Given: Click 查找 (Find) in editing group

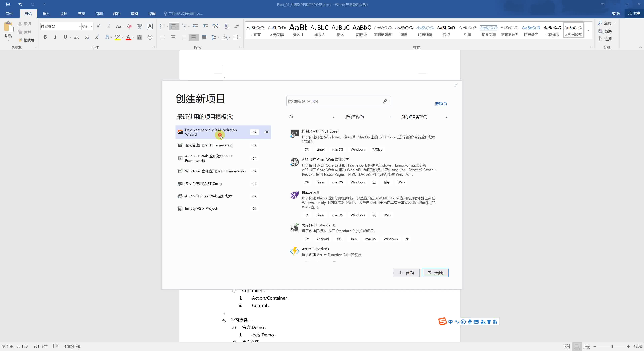Looking at the screenshot, I should point(605,23).
